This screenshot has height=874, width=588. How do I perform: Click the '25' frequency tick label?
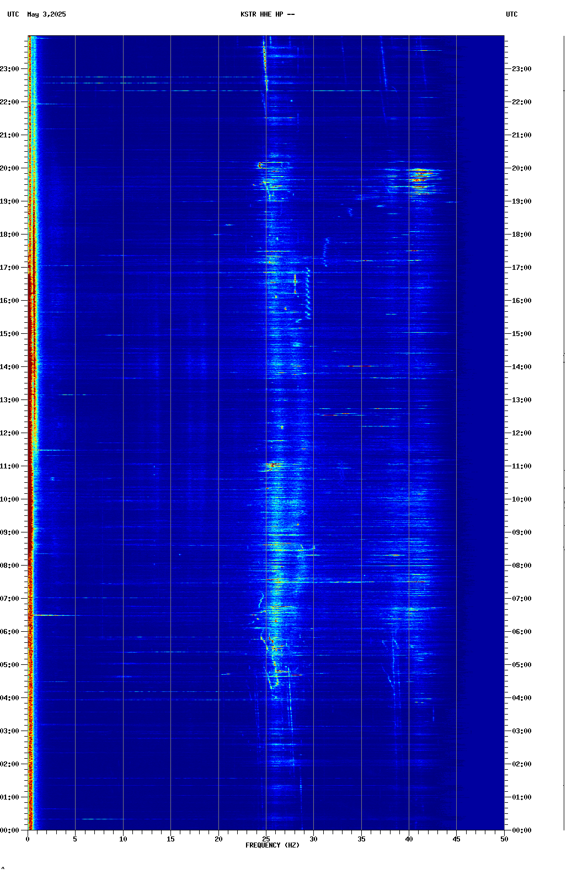click(x=266, y=839)
